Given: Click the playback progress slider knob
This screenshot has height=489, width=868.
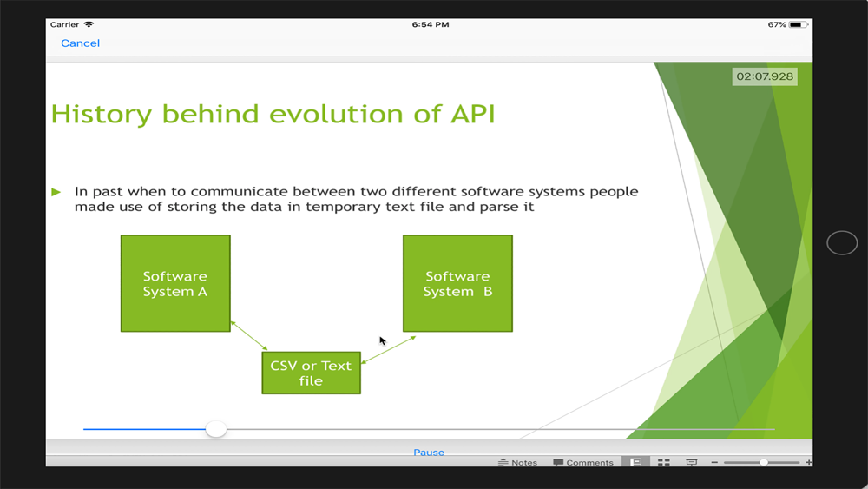Looking at the screenshot, I should click(216, 429).
